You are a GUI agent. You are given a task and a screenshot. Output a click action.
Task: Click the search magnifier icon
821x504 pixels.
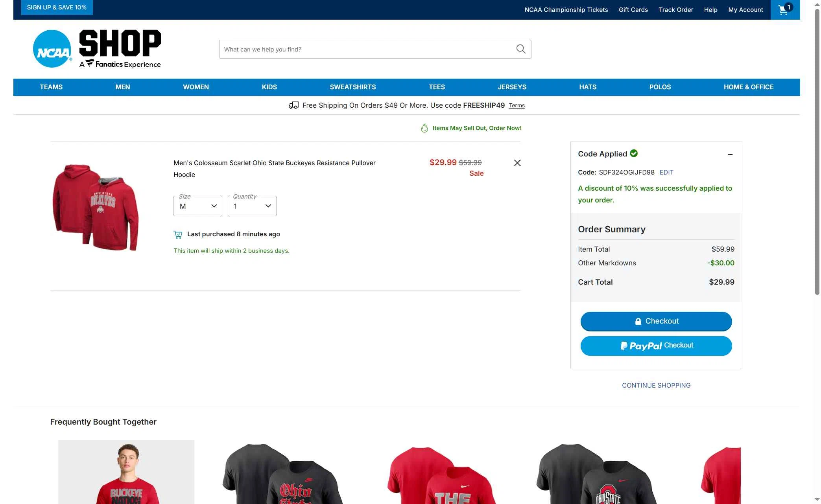(520, 49)
